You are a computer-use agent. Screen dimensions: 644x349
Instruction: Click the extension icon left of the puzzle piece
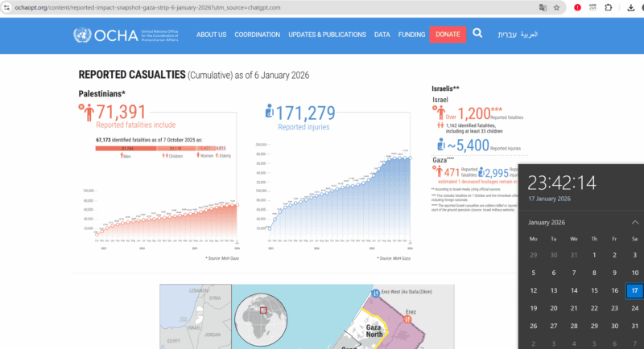pos(592,7)
